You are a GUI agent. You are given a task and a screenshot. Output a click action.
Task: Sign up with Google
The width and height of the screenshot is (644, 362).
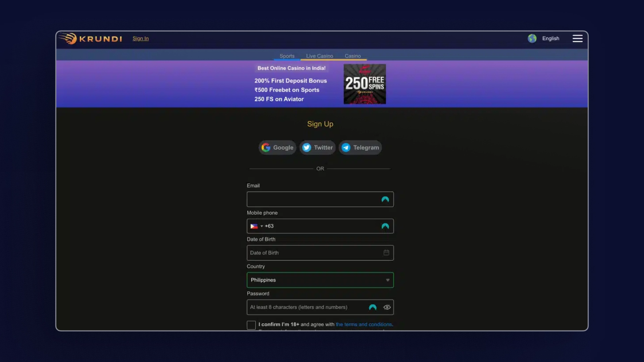coord(277,147)
